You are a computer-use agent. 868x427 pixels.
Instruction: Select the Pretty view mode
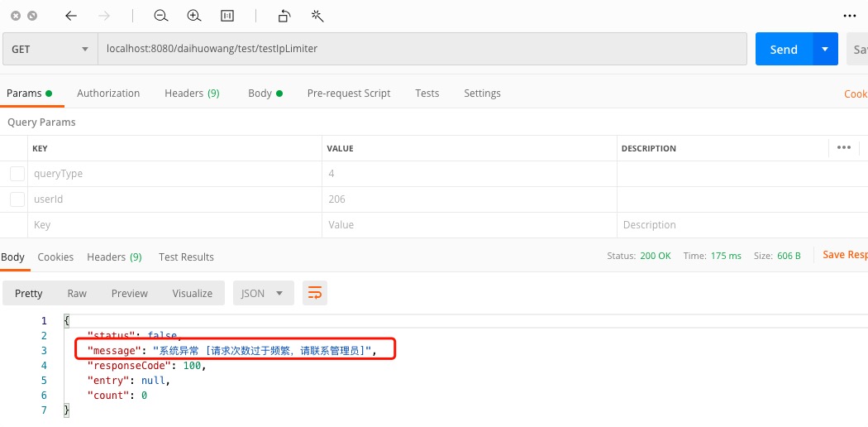point(29,293)
